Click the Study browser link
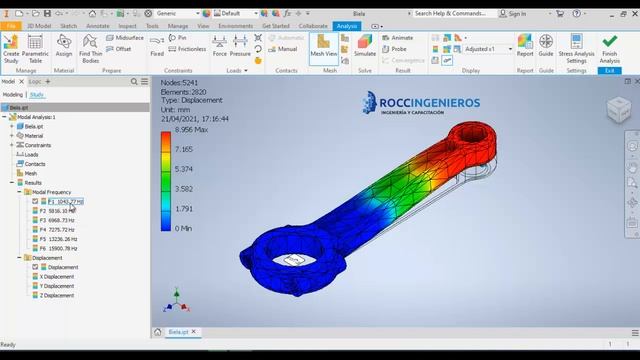 tap(36, 95)
